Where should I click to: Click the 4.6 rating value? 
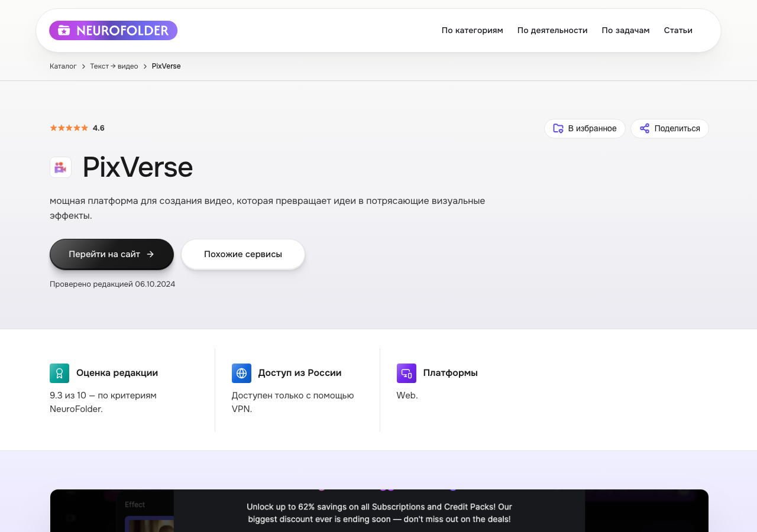[99, 128]
